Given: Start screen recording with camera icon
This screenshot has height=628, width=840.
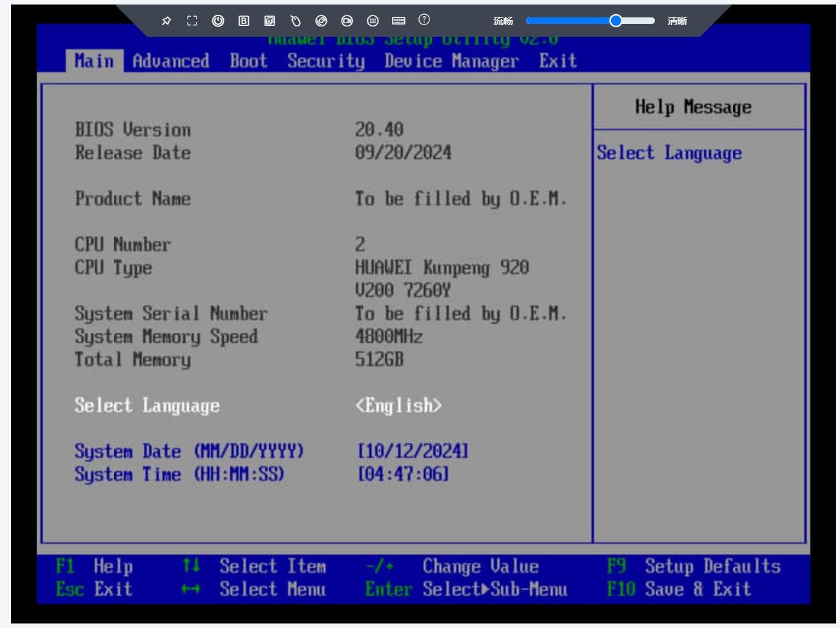Looking at the screenshot, I should coord(347,21).
